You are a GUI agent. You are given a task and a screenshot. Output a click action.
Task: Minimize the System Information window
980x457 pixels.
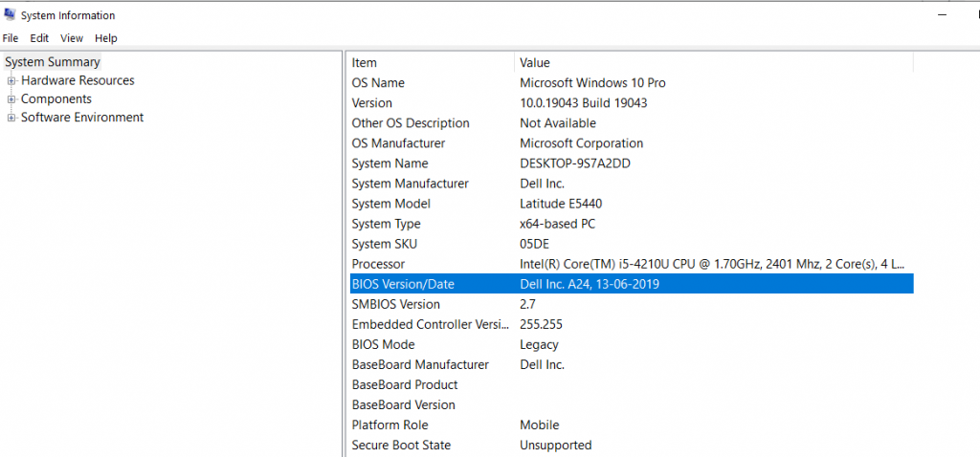(942, 15)
